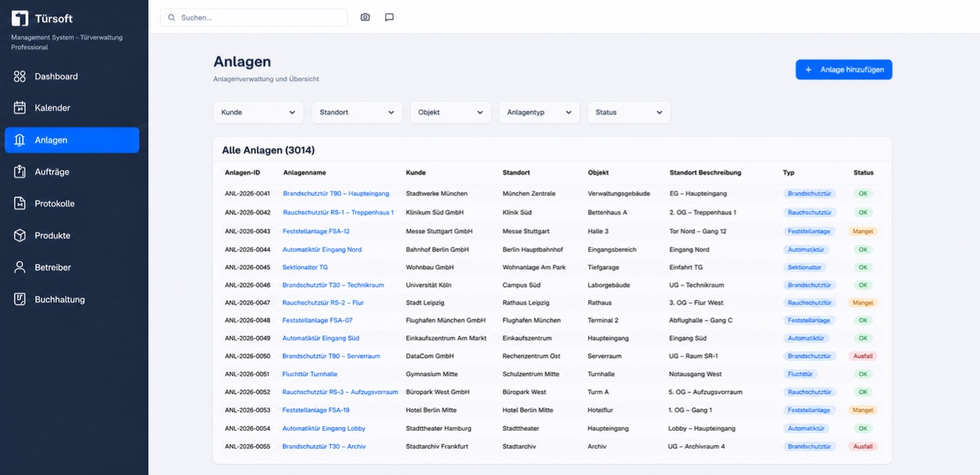The height and width of the screenshot is (475, 980).
Task: Open the Feststellanlage FSA-12 link
Action: [316, 231]
